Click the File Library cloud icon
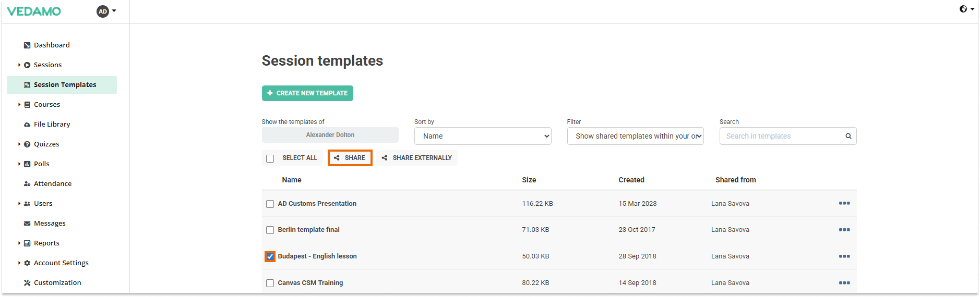This screenshot has width=980, height=297. [x=27, y=125]
